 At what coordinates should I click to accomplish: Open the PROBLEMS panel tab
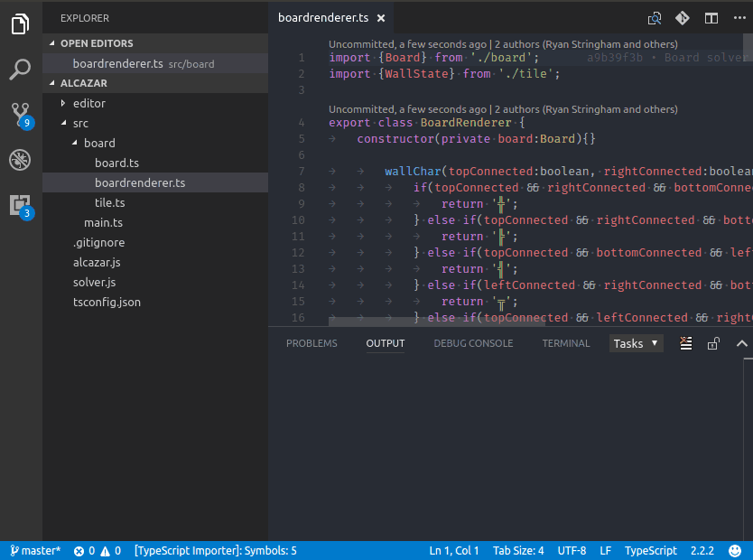click(x=311, y=343)
